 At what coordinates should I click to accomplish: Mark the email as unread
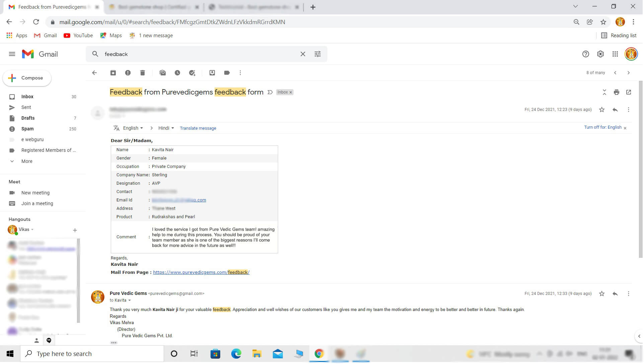pos(163,73)
